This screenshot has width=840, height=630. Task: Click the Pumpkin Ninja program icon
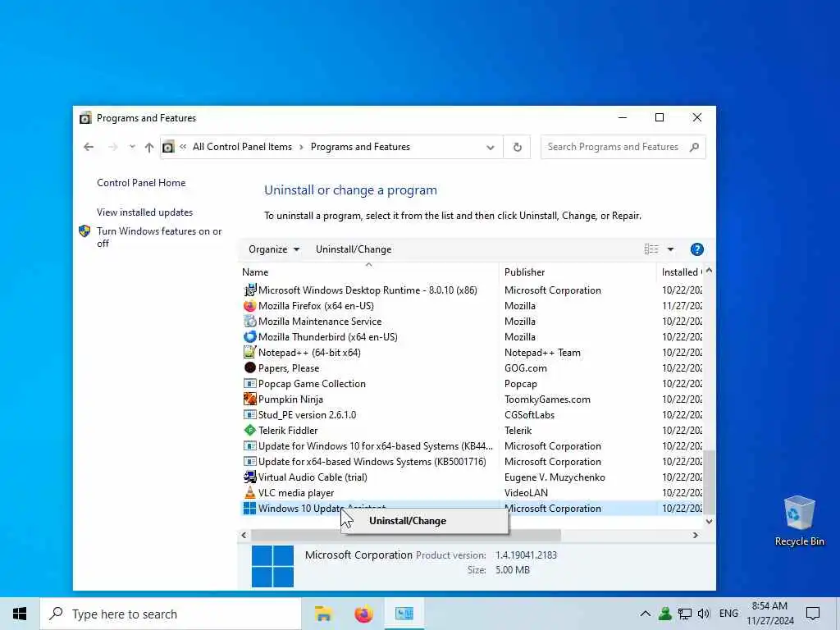click(249, 399)
